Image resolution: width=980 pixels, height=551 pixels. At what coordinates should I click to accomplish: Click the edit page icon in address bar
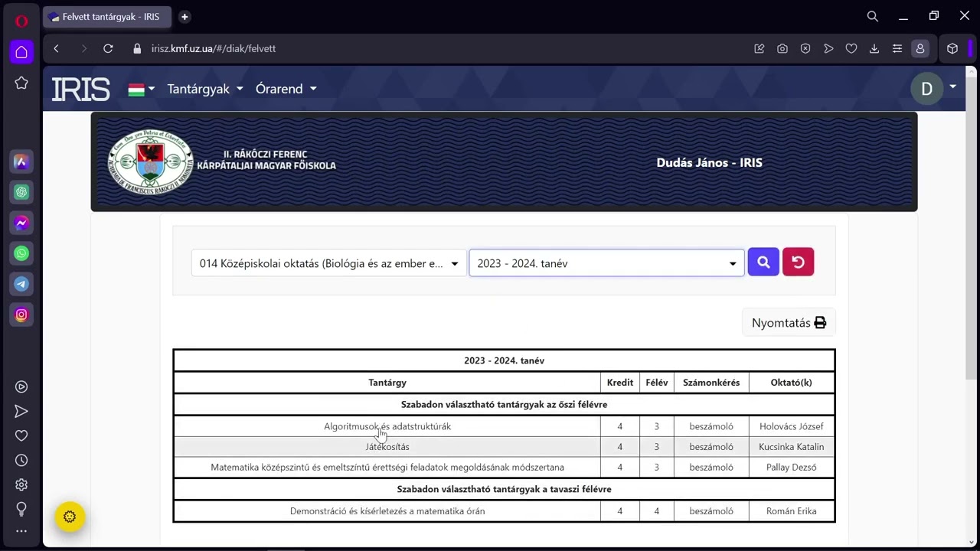(759, 48)
